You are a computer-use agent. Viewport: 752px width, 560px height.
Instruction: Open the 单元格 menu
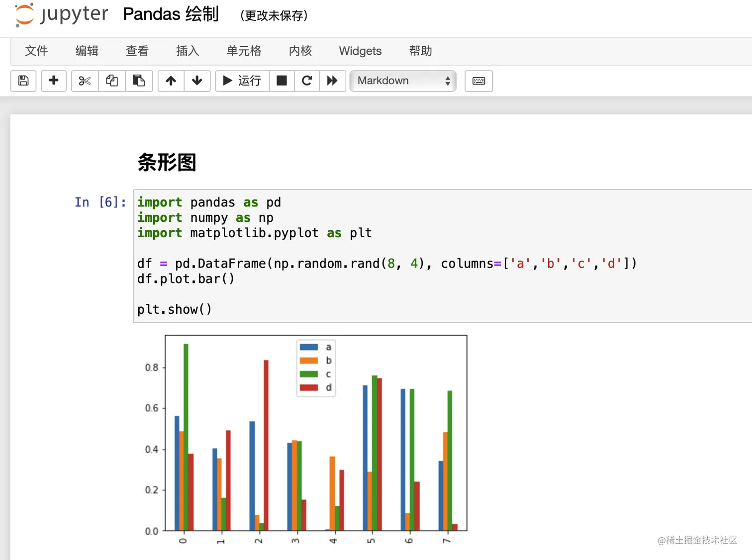[x=244, y=51]
